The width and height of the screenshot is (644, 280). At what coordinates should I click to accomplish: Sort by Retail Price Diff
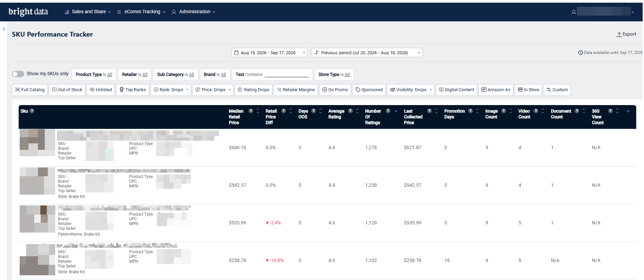point(290,111)
